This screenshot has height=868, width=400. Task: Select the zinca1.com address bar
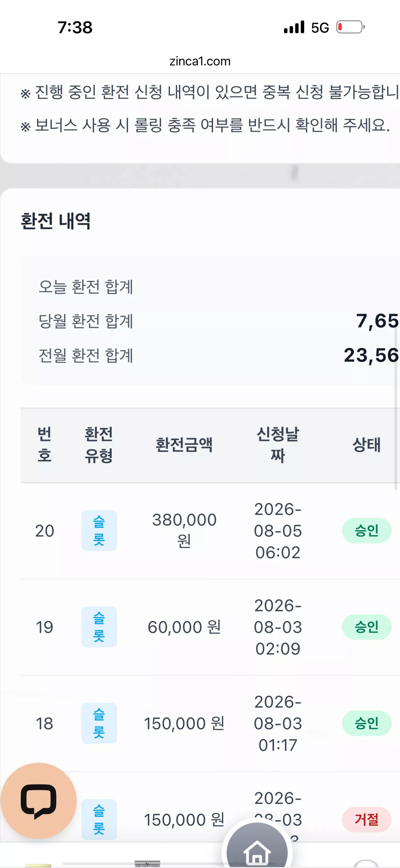click(x=200, y=61)
